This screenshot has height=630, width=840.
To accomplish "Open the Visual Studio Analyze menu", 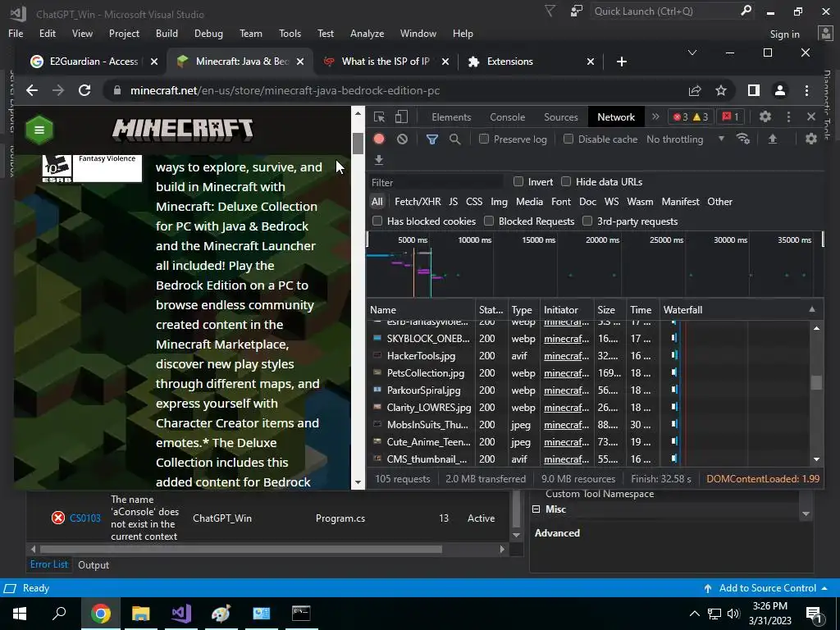I will click(x=367, y=33).
